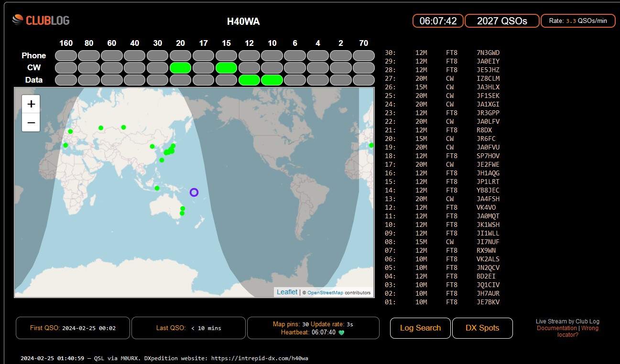The height and width of the screenshot is (364, 620).
Task: Select the green Data 12m band indicator
Action: tap(249, 80)
